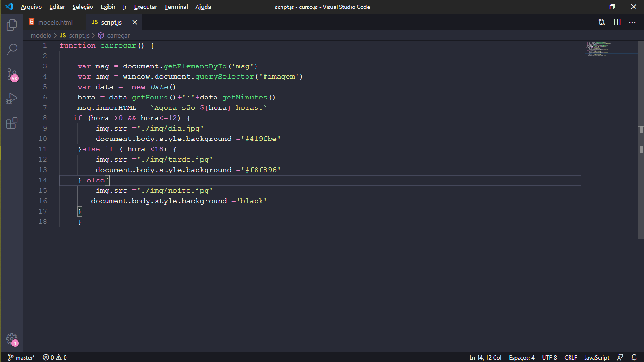
Task: Open the Arquivo menu
Action: point(31,7)
